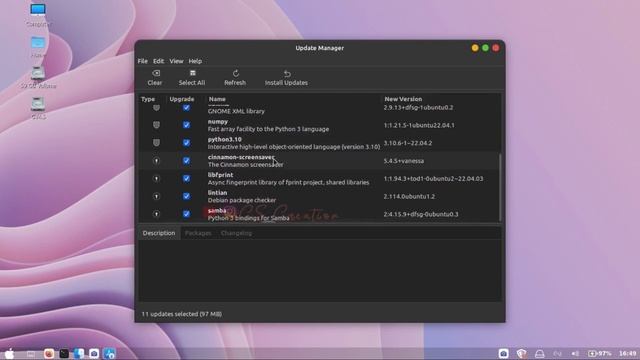Sort by the New Version column header
The image size is (640, 360).
pos(403,99)
